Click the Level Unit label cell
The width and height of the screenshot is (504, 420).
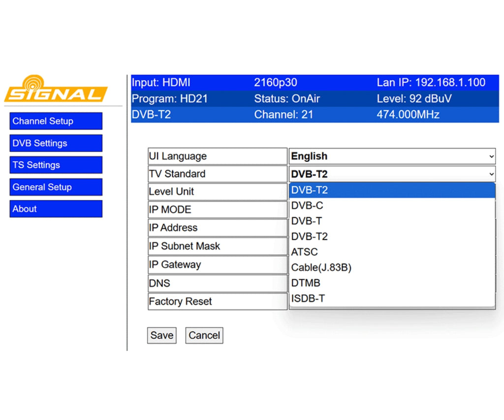[218, 192]
